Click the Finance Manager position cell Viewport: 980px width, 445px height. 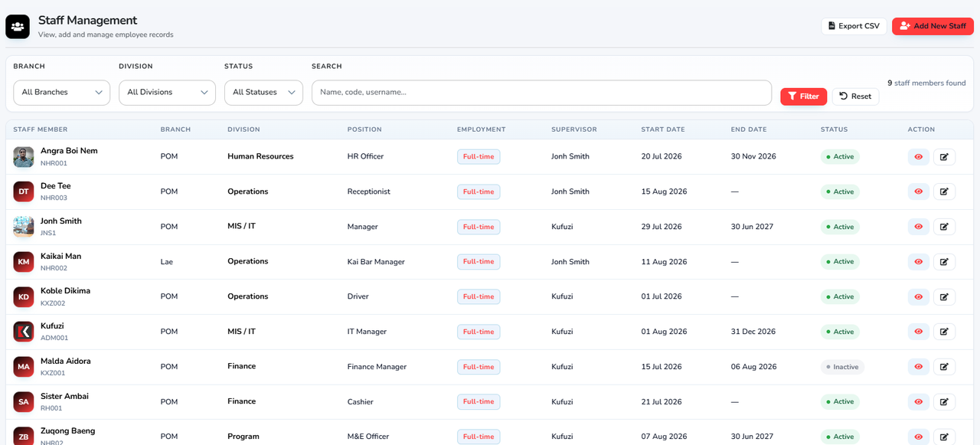tap(377, 367)
